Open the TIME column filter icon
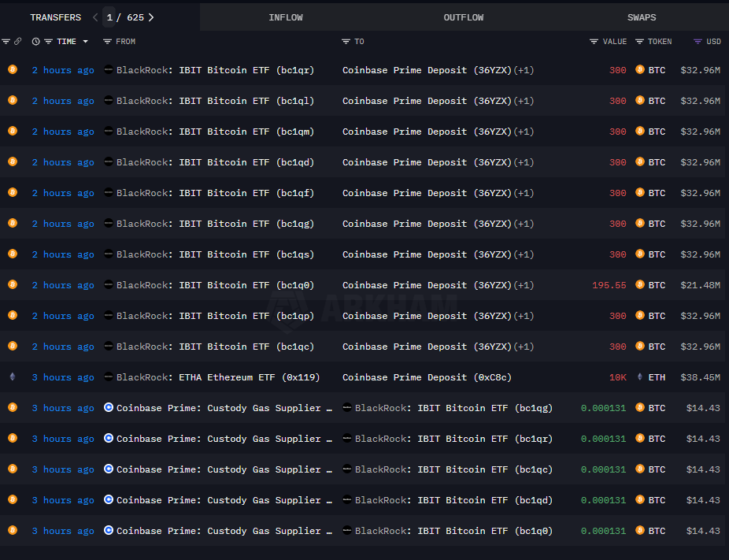The height and width of the screenshot is (560, 729). tap(48, 42)
